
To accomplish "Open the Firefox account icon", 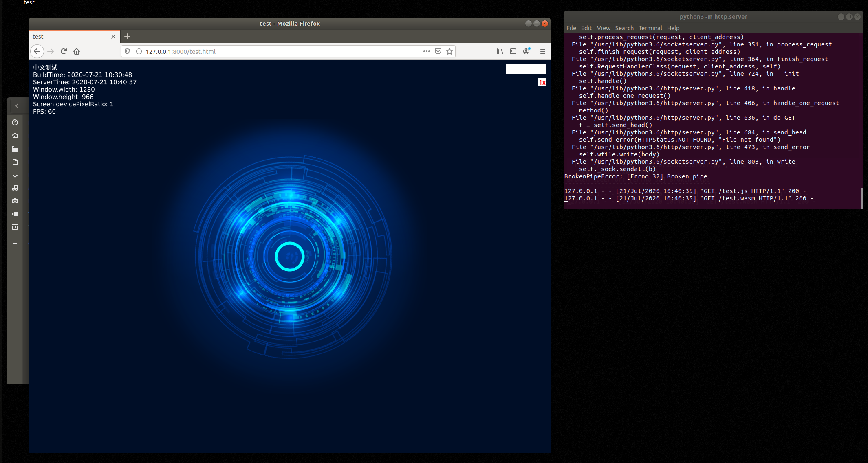I will [x=526, y=52].
